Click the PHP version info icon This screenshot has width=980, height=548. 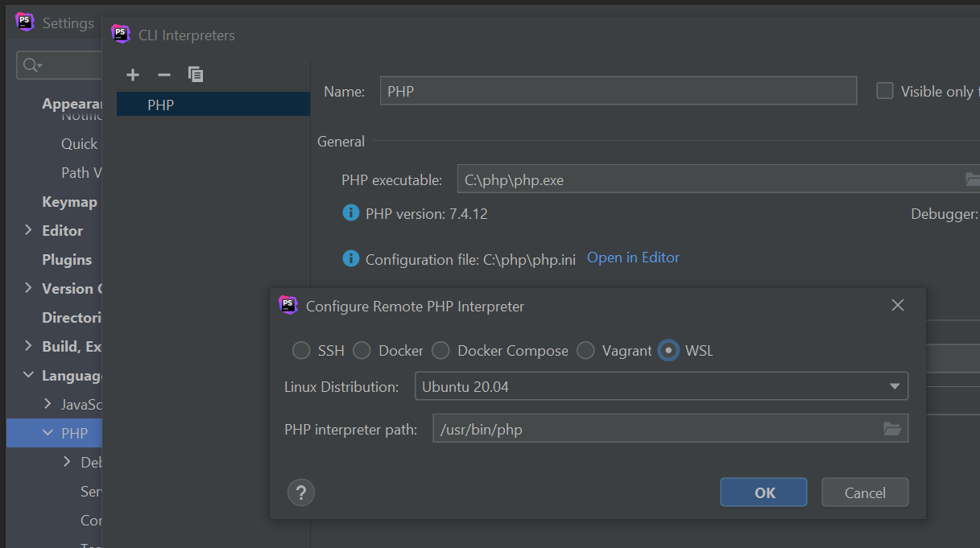pos(350,212)
